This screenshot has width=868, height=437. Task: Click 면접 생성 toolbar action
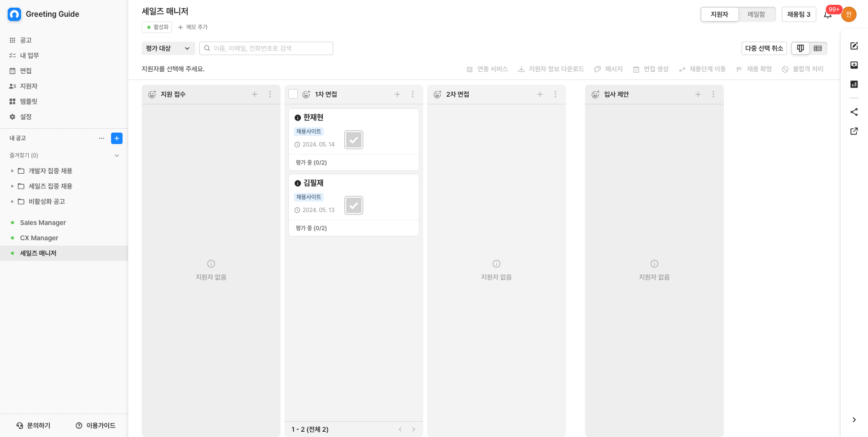point(651,69)
